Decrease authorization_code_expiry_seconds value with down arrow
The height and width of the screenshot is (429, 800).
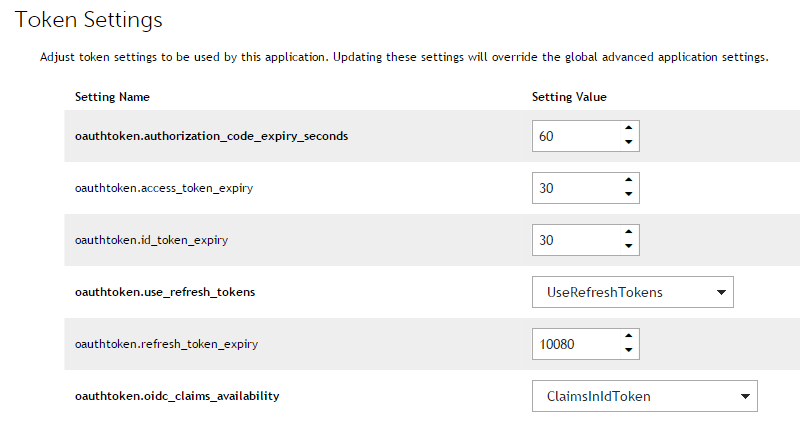pos(628,143)
